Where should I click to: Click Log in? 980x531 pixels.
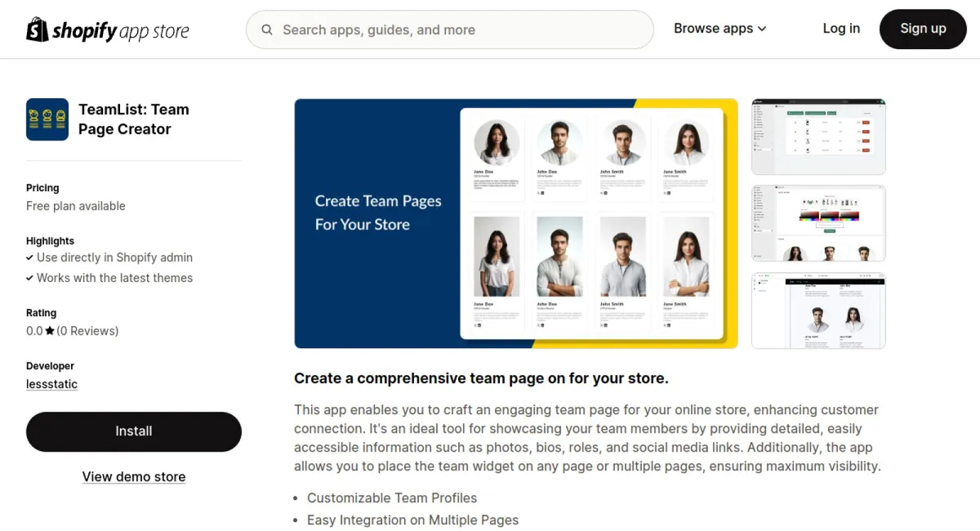pos(841,28)
